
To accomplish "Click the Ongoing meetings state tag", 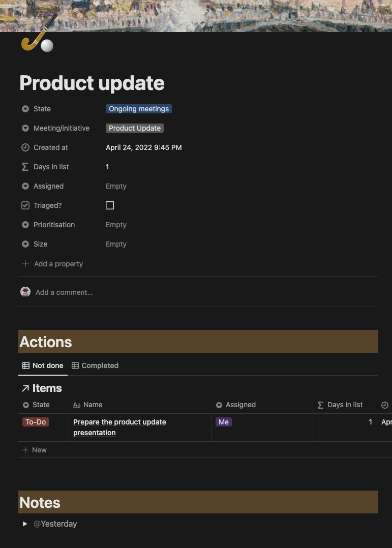I will pos(139,109).
